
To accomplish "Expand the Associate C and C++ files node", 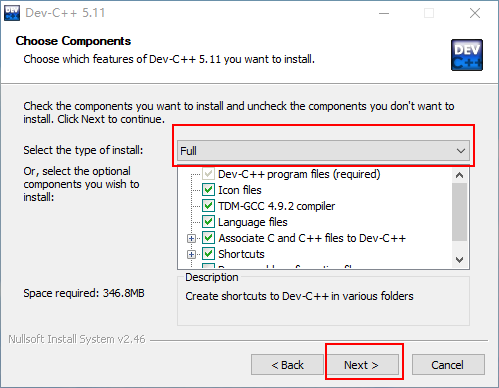I will [191, 238].
